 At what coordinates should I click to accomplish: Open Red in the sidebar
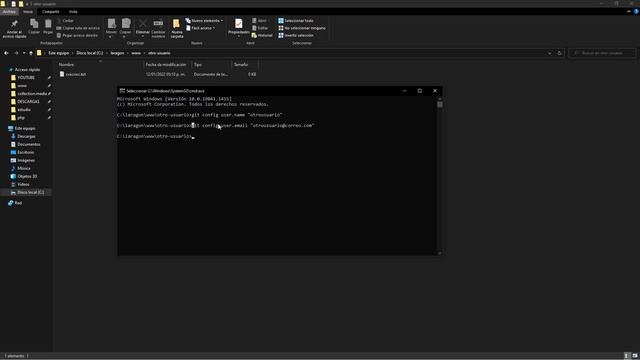click(18, 203)
